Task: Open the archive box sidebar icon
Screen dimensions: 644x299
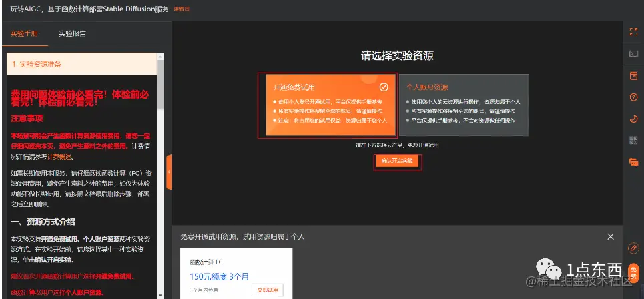Action: click(x=633, y=75)
